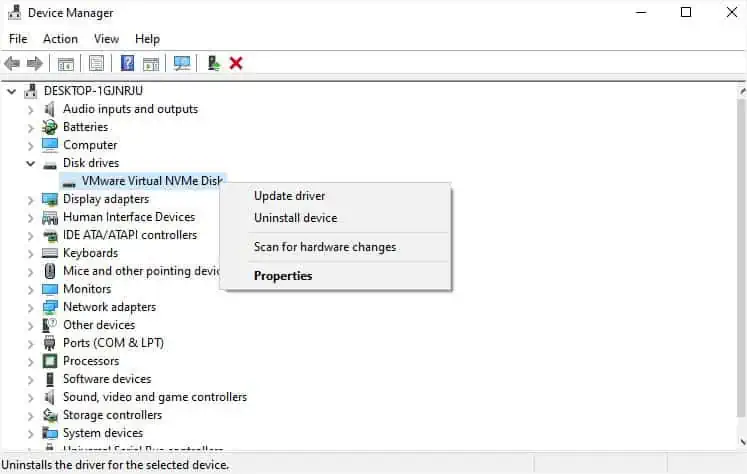Select the Computer label
This screenshot has height=474, width=747.
coord(90,145)
